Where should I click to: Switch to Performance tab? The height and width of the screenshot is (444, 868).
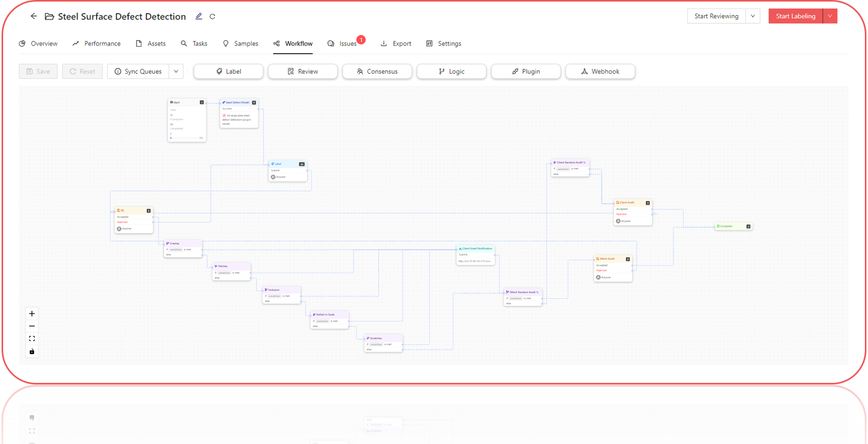[97, 43]
